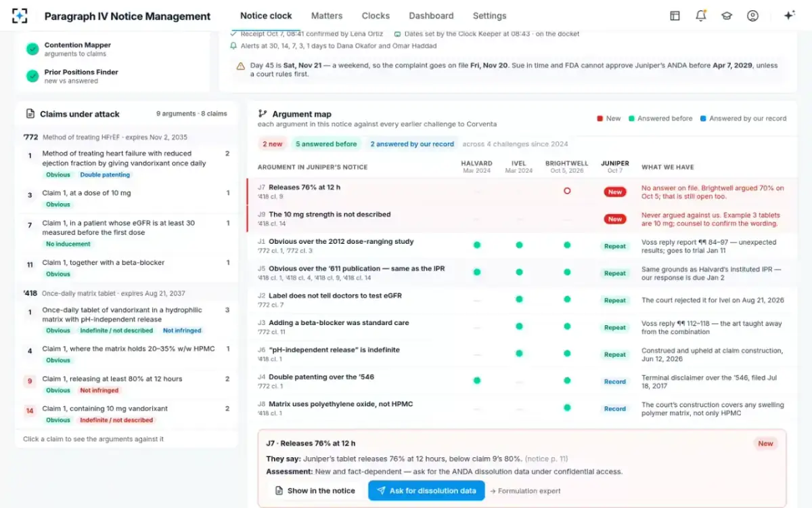Select '772 claim 1 method of treating
This screenshot has height=508, width=812.
pyautogui.click(x=127, y=164)
